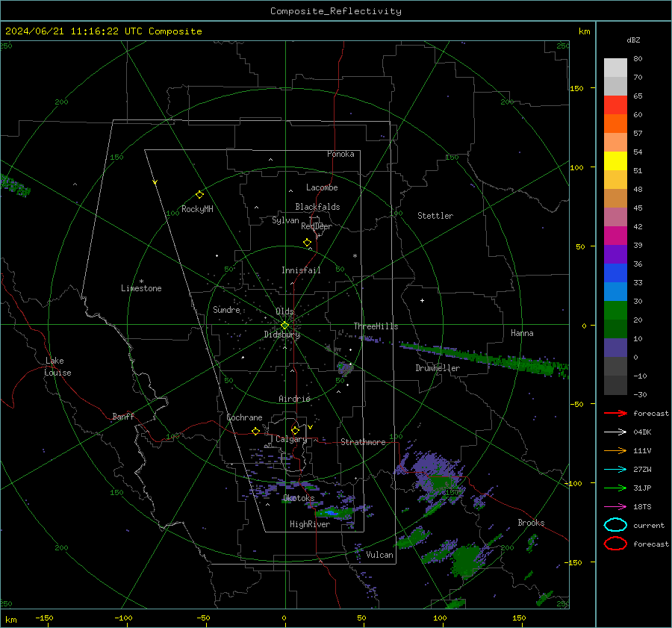
Task: Click the Stettler town label
Action: [x=435, y=216]
